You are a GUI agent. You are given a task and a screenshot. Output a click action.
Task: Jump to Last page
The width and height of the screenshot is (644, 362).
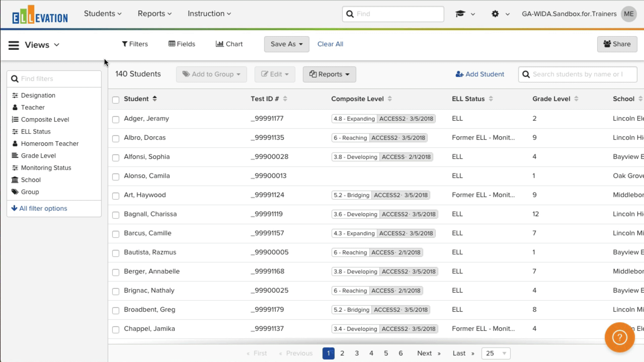(463, 353)
